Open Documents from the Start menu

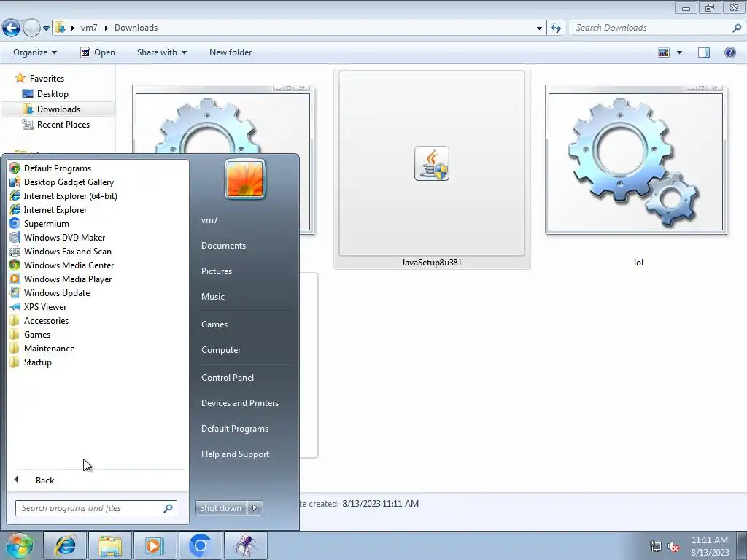click(x=223, y=246)
